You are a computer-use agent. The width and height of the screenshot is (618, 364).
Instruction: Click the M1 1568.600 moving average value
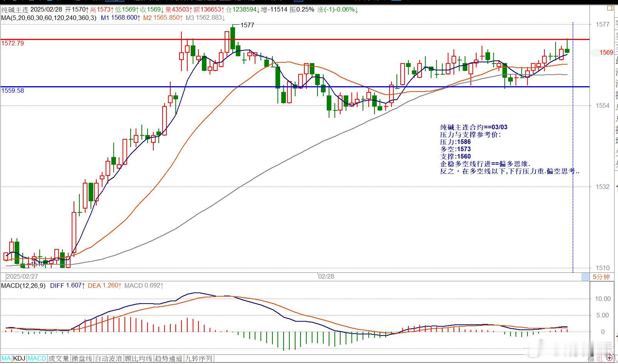pos(121,17)
